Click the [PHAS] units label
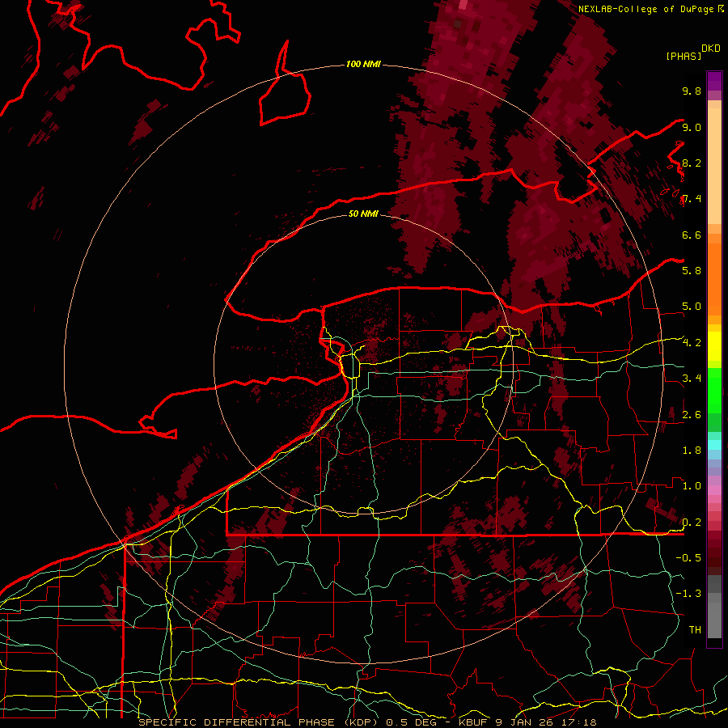 click(x=684, y=56)
